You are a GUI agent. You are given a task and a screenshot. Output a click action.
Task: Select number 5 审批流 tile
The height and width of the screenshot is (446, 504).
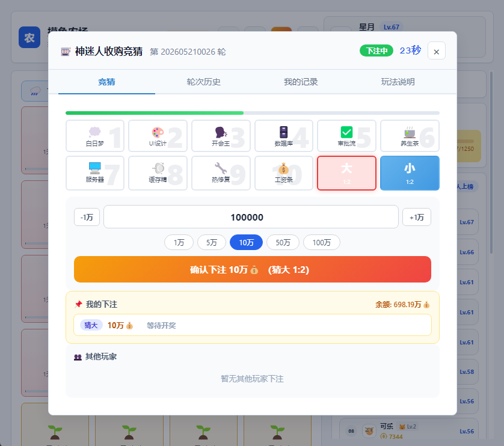point(346,136)
